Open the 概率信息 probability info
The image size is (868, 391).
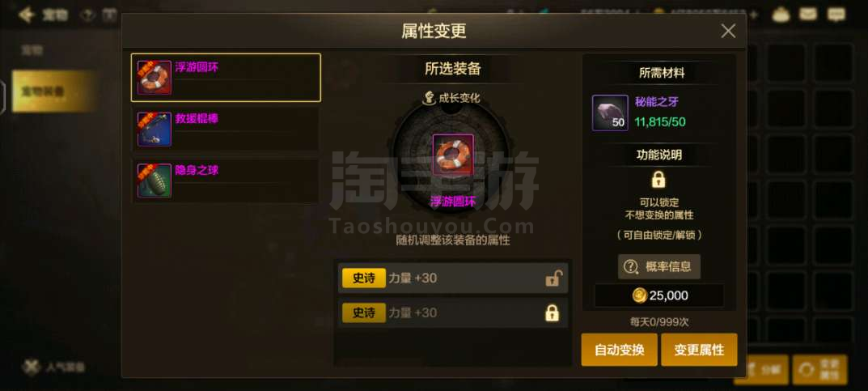[x=658, y=266]
